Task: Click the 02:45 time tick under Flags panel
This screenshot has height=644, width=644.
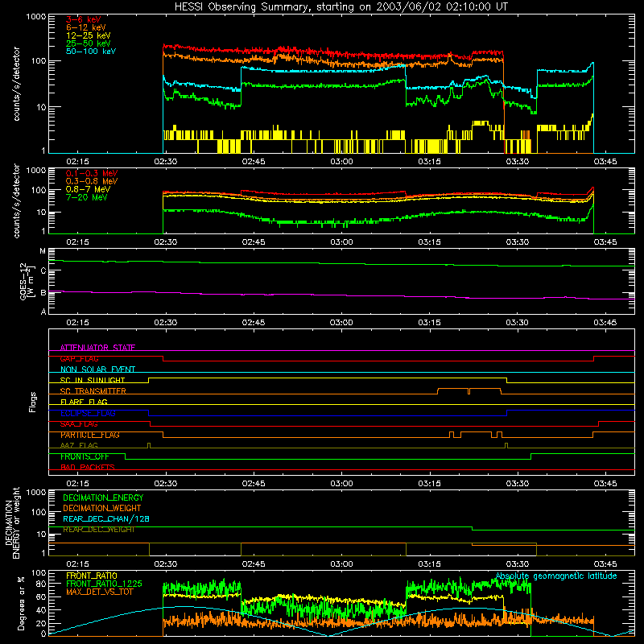Action: tap(254, 484)
